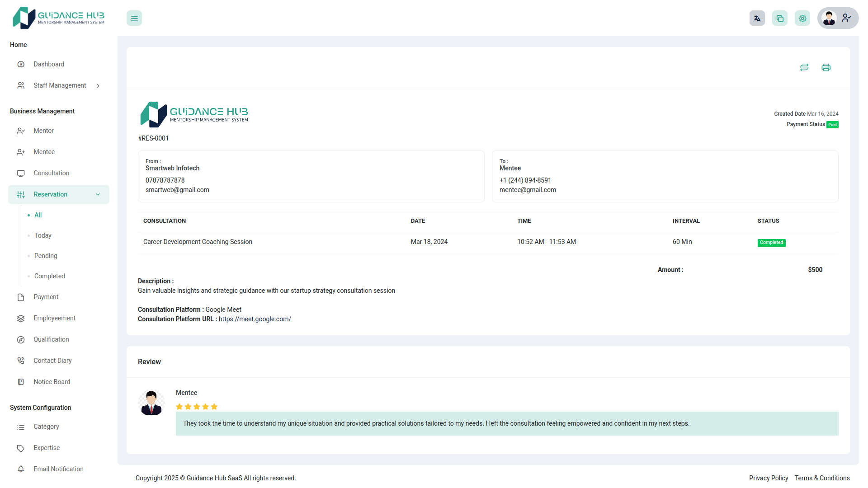Visit the Google Meet consultation URL
868x488 pixels.
click(x=255, y=319)
